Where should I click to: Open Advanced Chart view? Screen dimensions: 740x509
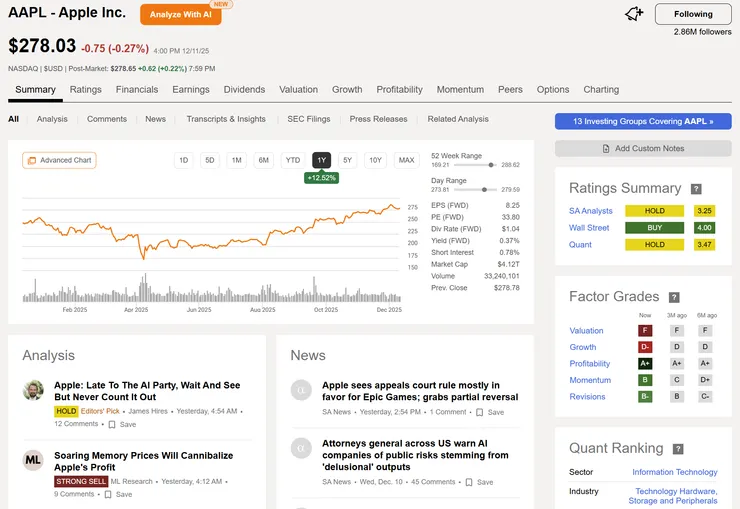coord(59,160)
